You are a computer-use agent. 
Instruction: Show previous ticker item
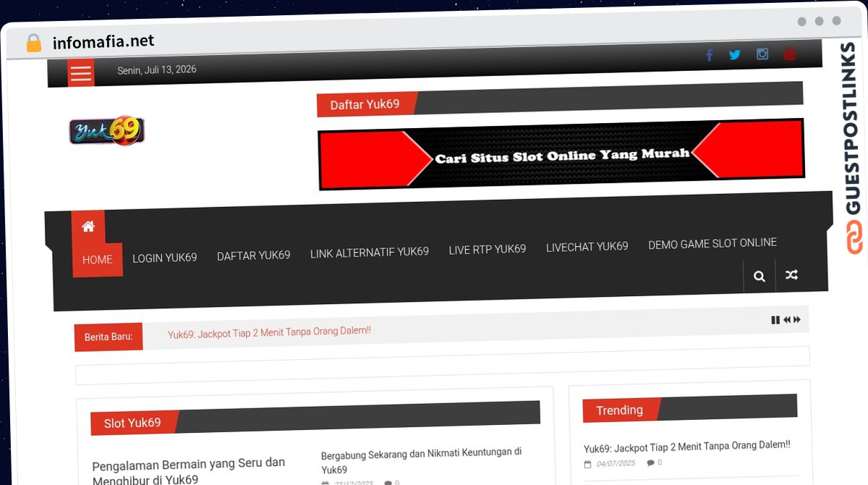point(786,320)
